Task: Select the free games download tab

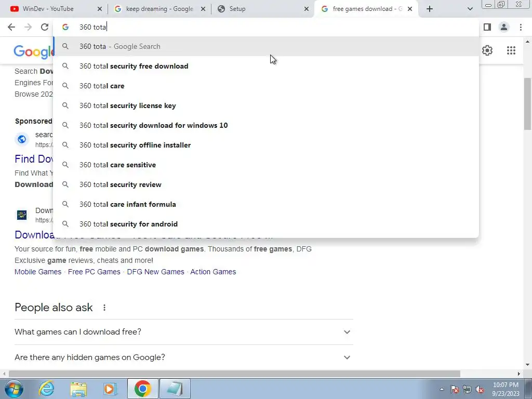Action: tap(366, 9)
